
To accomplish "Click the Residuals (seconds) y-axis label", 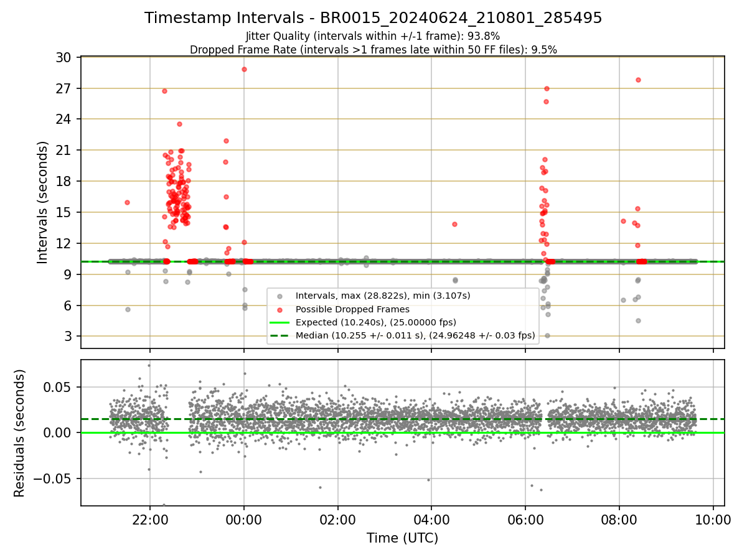I will coord(20,433).
